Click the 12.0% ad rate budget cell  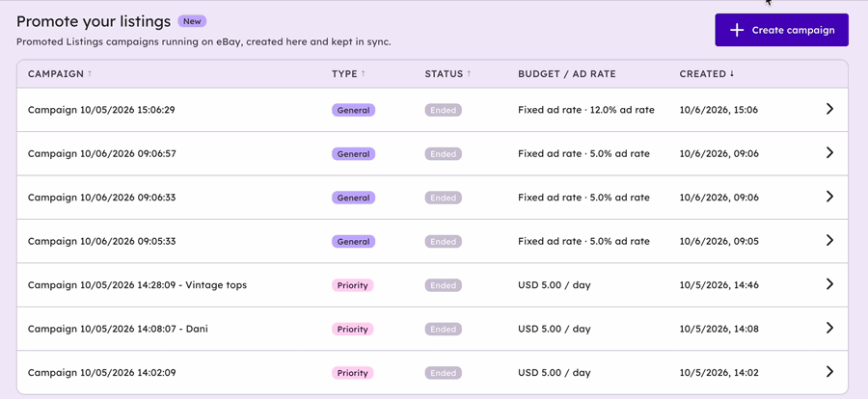click(586, 110)
